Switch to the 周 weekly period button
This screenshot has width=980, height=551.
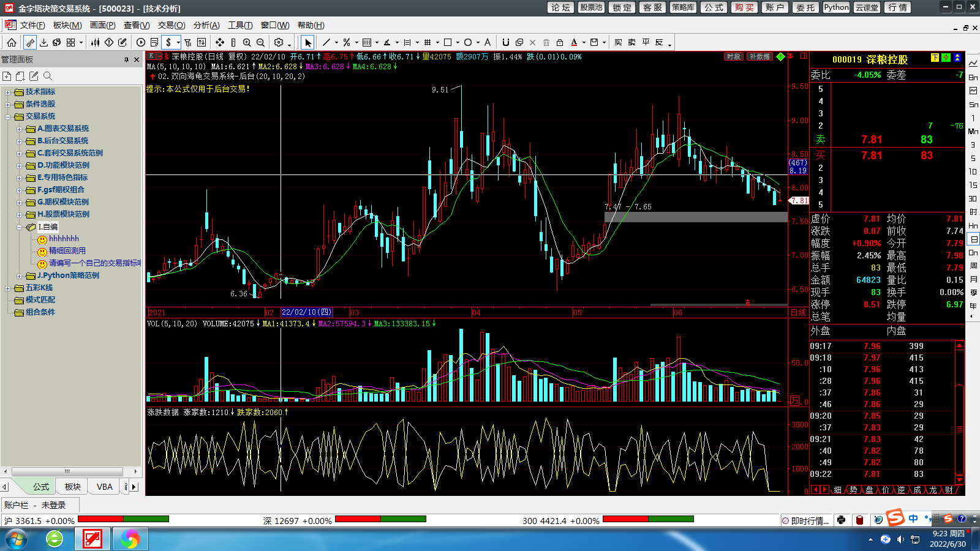973,266
